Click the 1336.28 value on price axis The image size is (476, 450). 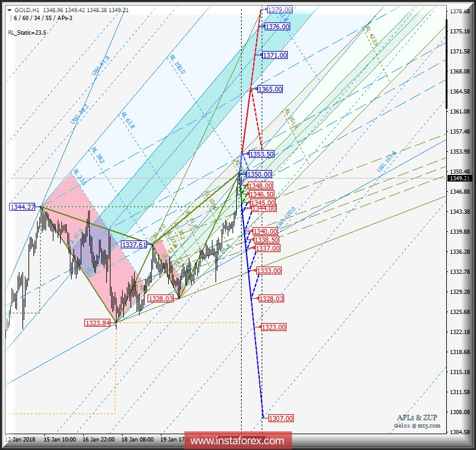[460, 251]
